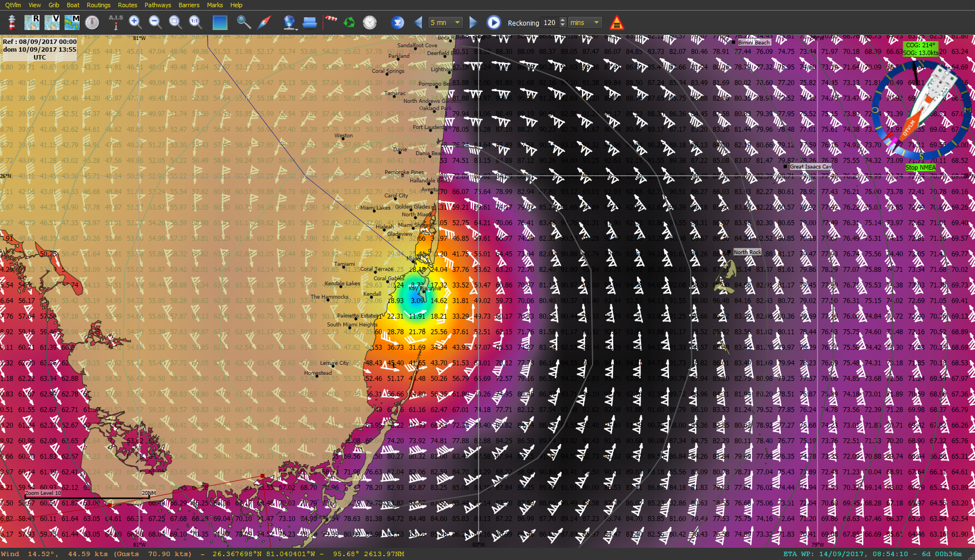This screenshot has height=560, width=975.
Task: Toggle the V vector chart layer icon
Action: click(52, 22)
